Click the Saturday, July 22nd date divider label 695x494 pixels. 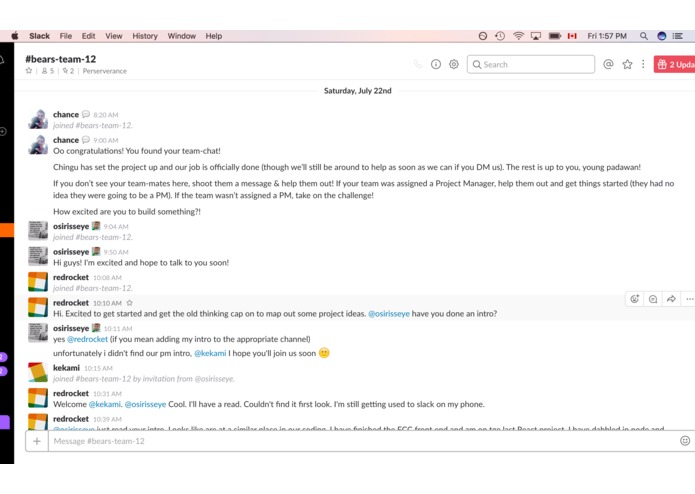[358, 91]
